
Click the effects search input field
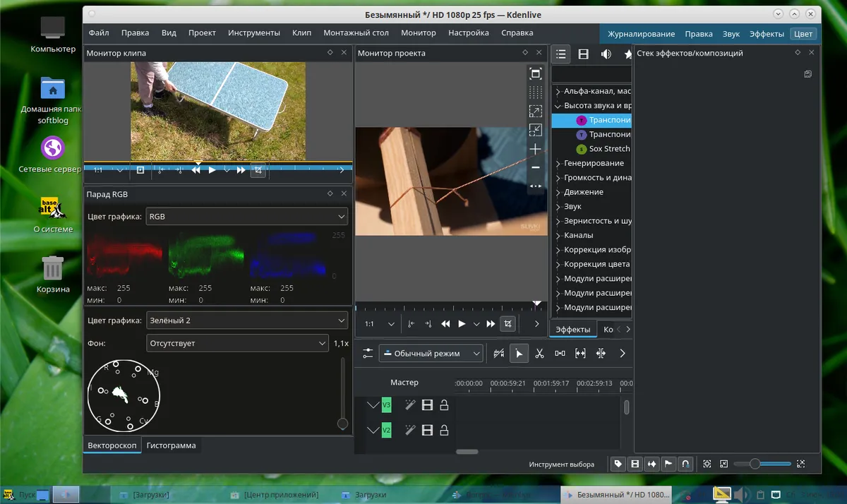point(591,74)
